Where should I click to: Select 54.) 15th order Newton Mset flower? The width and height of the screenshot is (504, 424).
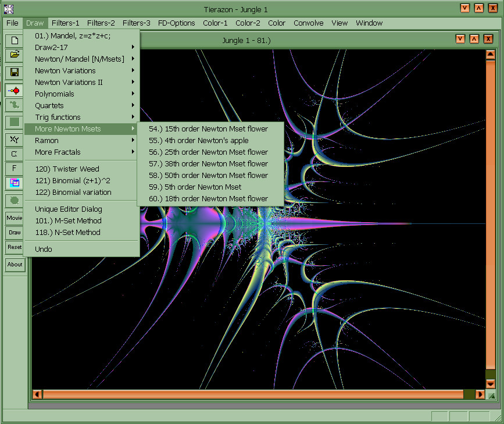(x=210, y=129)
